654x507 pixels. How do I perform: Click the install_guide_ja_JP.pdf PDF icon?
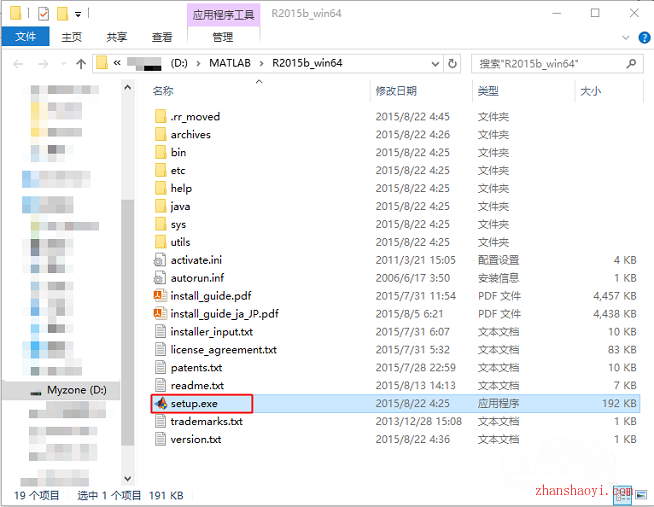click(x=160, y=314)
